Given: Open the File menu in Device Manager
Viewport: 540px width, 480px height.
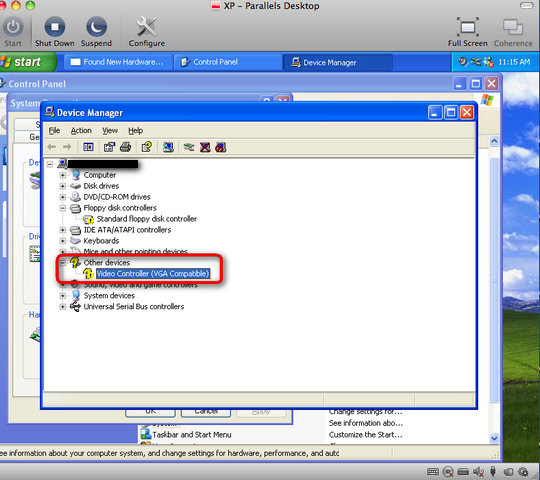Looking at the screenshot, I should [54, 131].
